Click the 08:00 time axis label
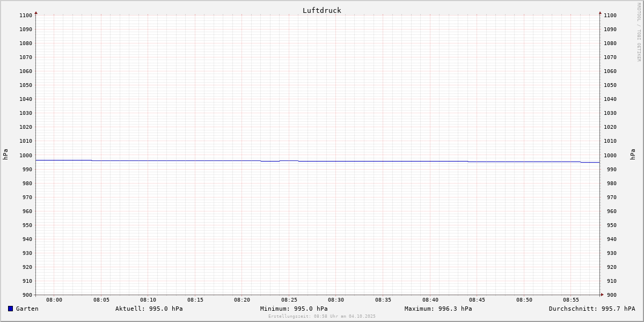Image resolution: width=644 pixels, height=322 pixels. [x=54, y=299]
